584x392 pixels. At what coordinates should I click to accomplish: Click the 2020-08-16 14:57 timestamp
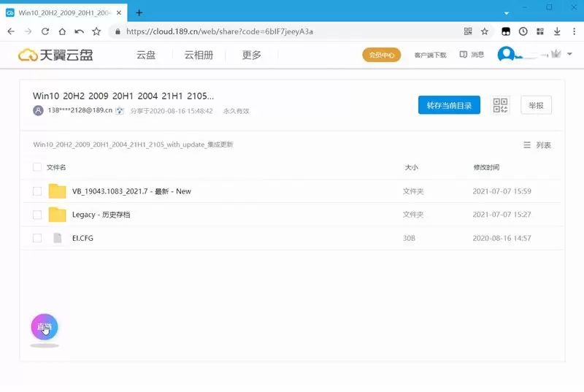tap(502, 238)
